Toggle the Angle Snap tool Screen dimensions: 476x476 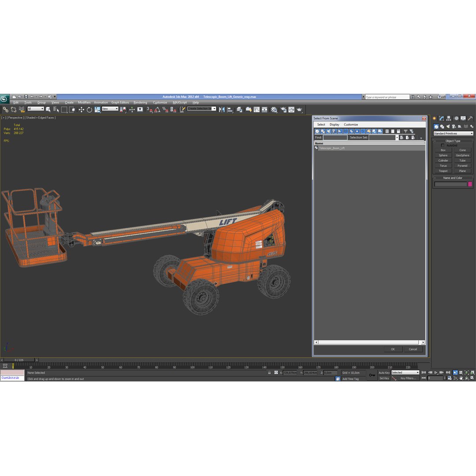point(157,110)
